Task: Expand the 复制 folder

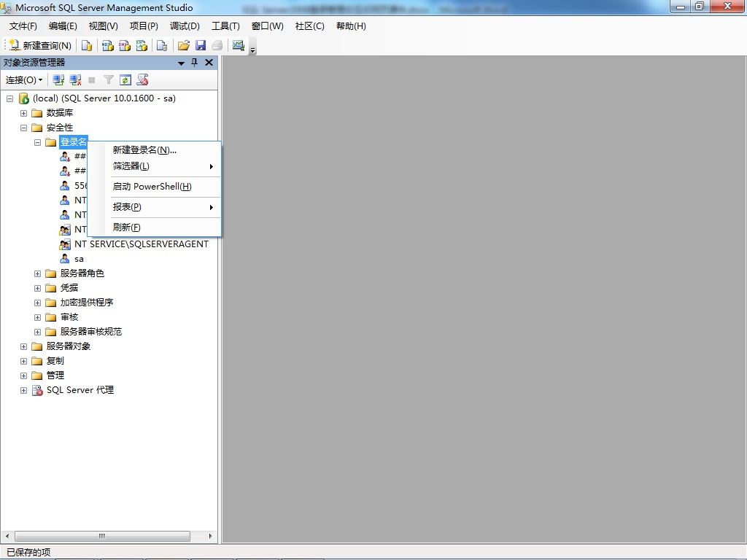Action: (23, 361)
